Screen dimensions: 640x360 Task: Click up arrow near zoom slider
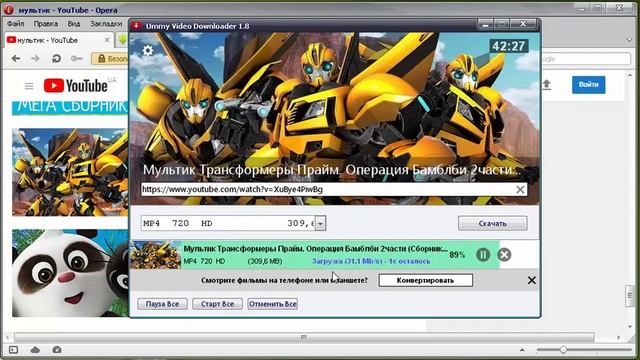point(522,350)
